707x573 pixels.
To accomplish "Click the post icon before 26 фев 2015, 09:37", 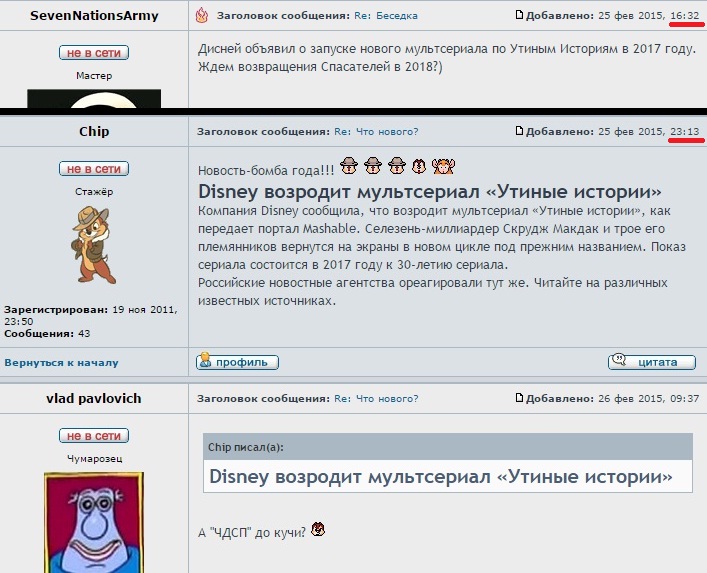I will click(x=519, y=398).
